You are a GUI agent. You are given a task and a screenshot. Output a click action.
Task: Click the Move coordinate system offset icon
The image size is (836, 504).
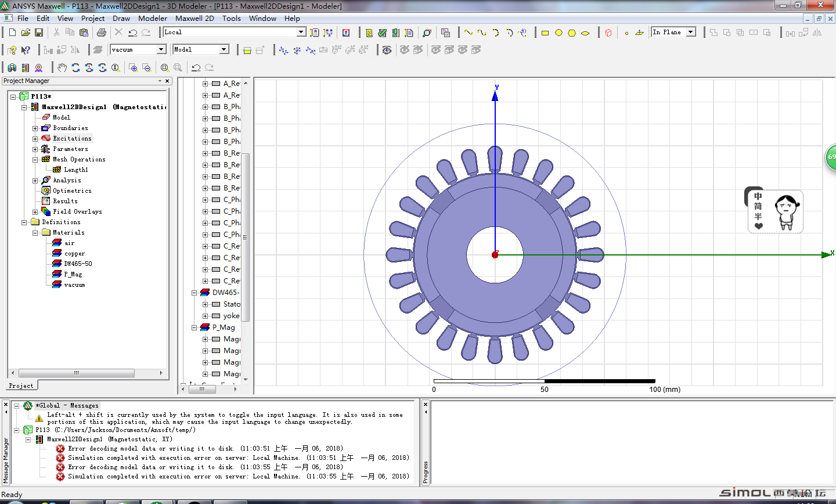click(283, 50)
